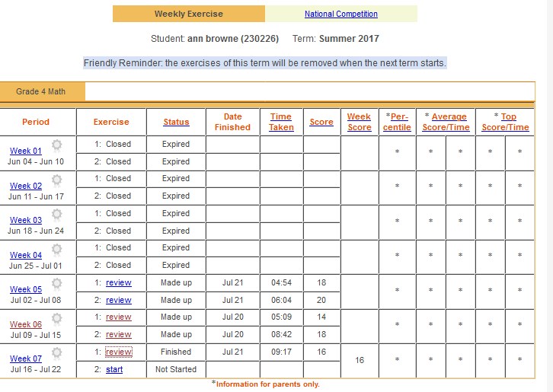Viewport: 553px width, 392px height.
Task: Click the 'Information for parents only' footnote
Action: click(x=266, y=384)
